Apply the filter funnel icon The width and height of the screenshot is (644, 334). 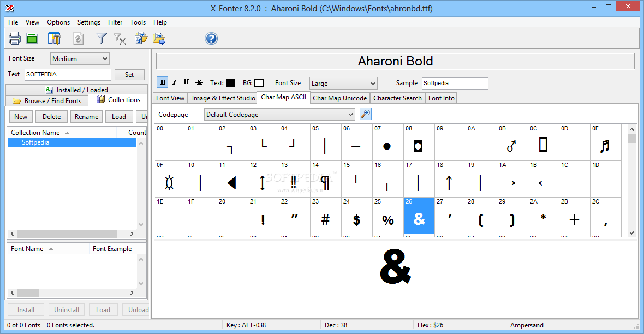(101, 39)
